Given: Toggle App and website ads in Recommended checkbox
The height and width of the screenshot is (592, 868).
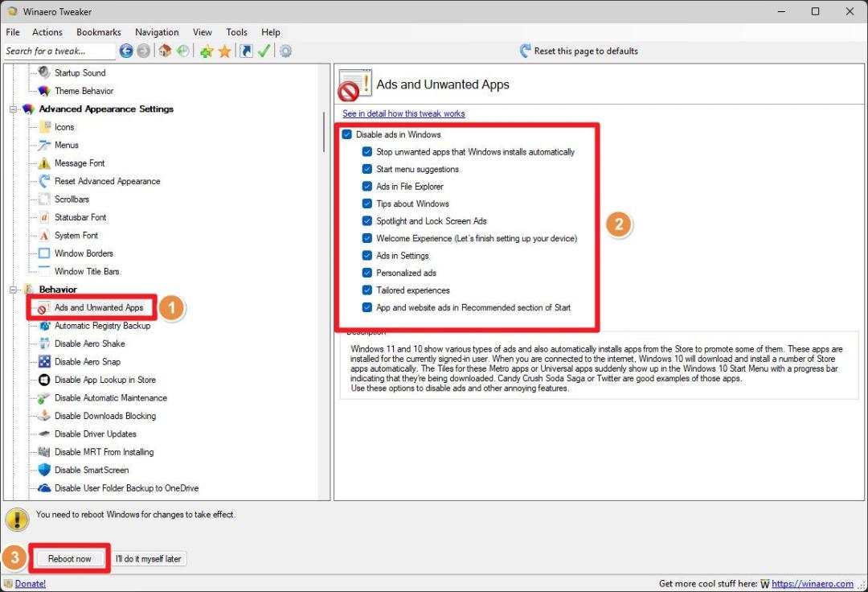Looking at the screenshot, I should 367,307.
